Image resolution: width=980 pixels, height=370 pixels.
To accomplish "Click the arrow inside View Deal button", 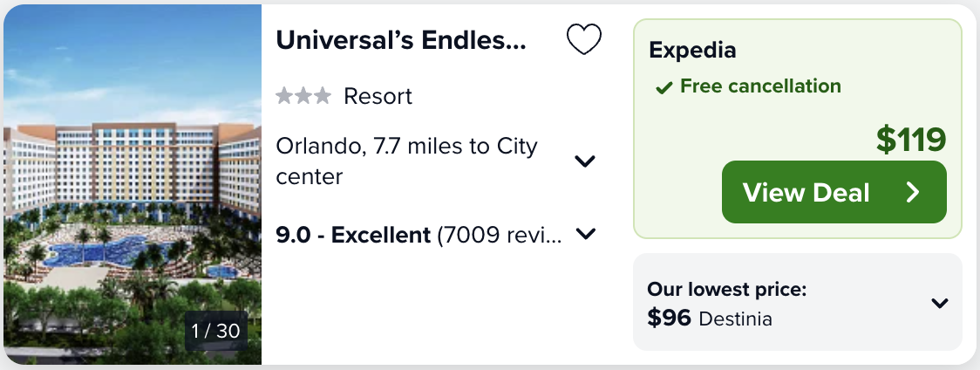I will (x=913, y=192).
